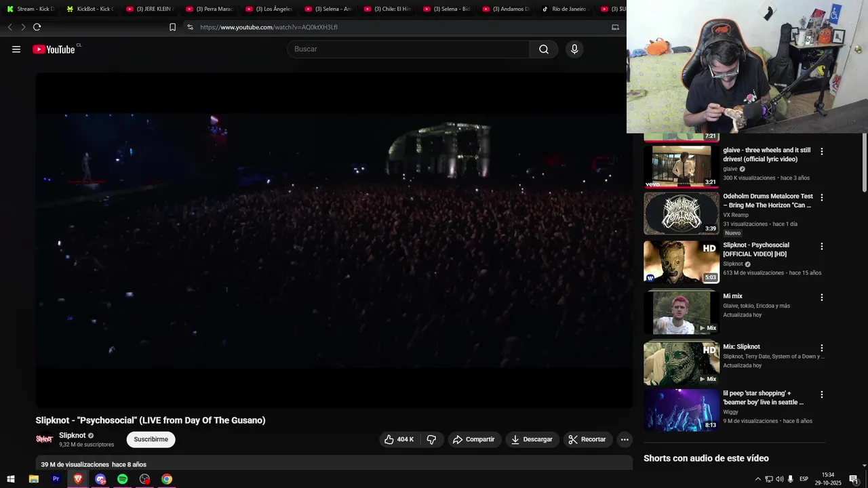Open site settings icon beside URL

[x=190, y=27]
